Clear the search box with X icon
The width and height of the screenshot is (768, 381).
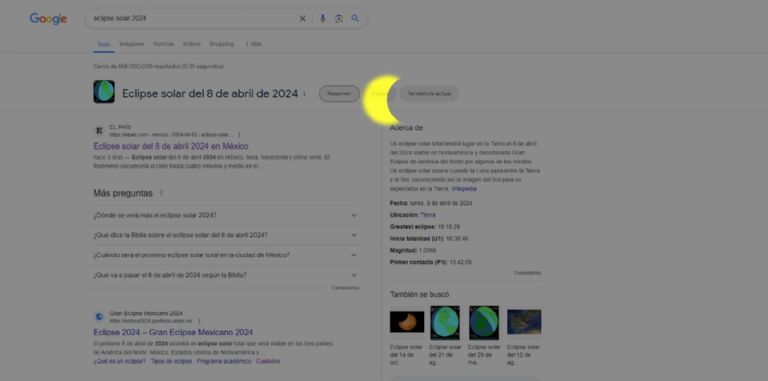[302, 19]
